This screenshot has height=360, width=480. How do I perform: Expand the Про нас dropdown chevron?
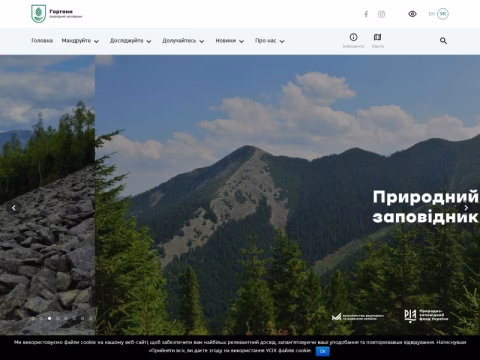click(282, 41)
